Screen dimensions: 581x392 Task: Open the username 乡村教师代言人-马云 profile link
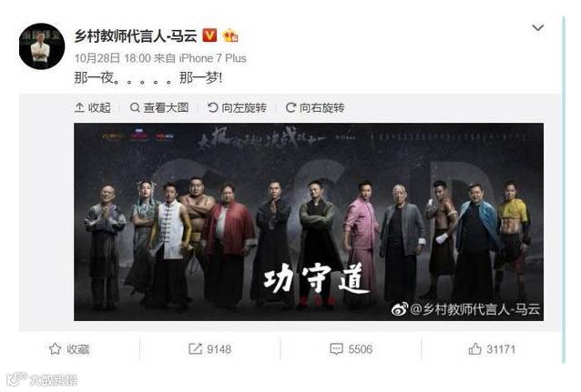[x=136, y=35]
